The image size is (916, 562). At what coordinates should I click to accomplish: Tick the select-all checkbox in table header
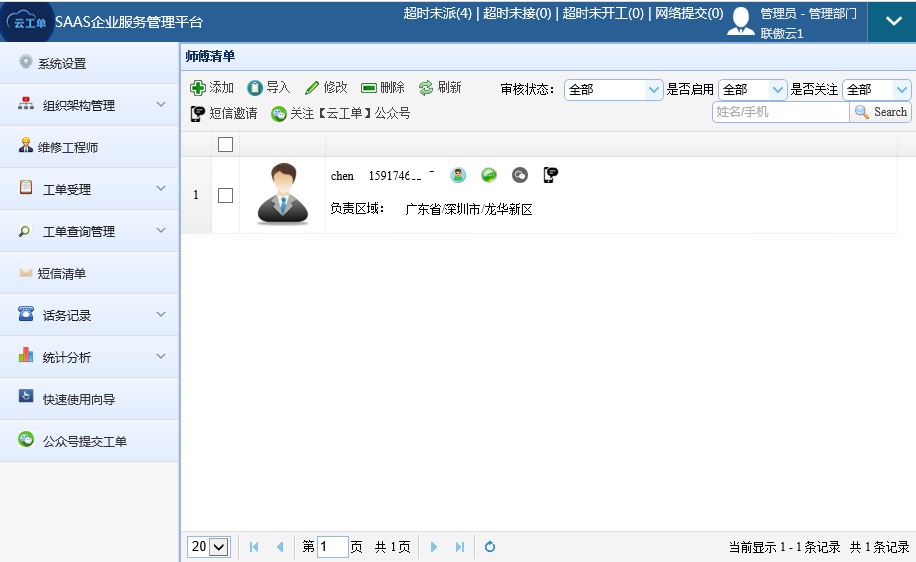tap(225, 144)
